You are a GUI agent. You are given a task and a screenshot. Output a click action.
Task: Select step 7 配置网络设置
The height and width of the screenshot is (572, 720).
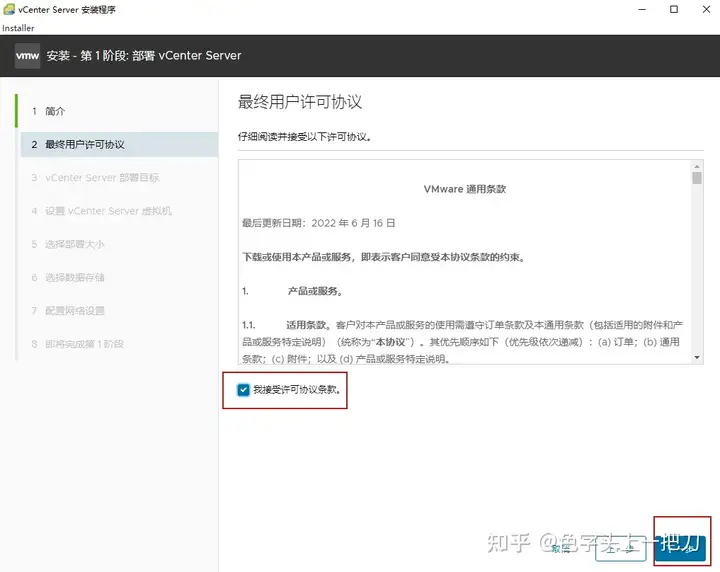pyautogui.click(x=119, y=311)
